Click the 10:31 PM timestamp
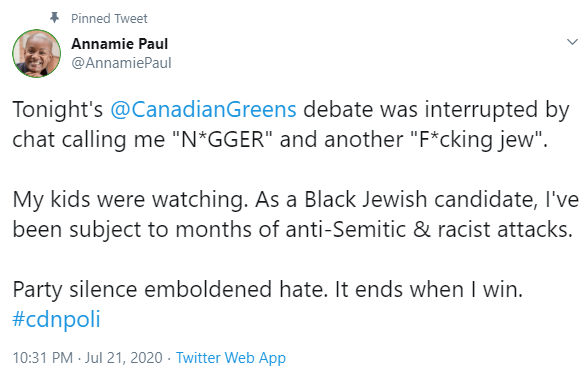This screenshot has width=587, height=376. tap(43, 357)
